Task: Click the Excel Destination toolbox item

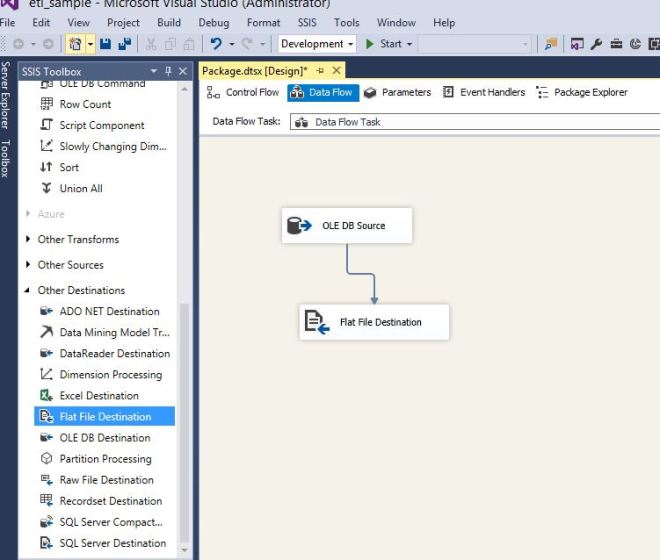Action: [x=98, y=396]
